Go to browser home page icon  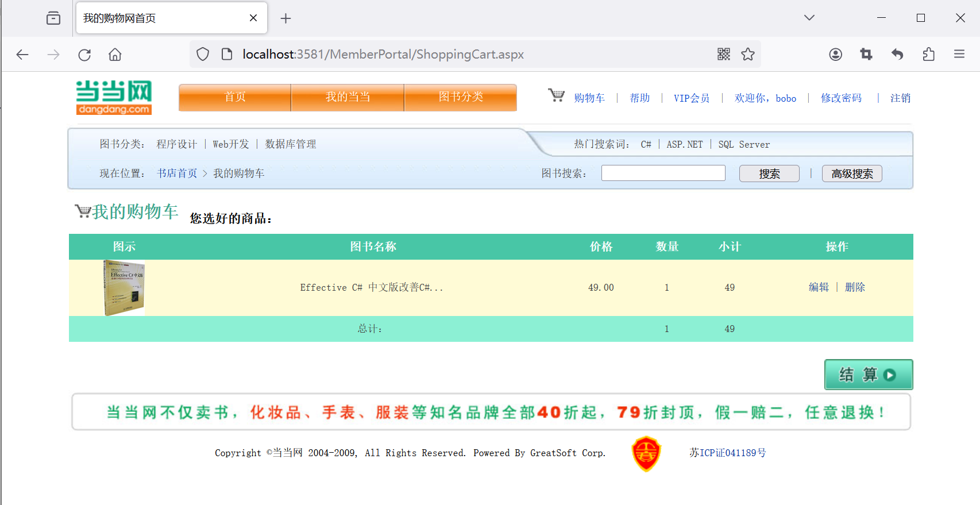coord(115,55)
